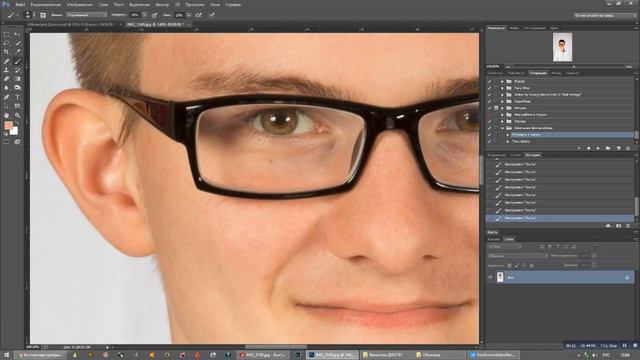Click the layer thumbnail in Layers panel

tap(500, 278)
